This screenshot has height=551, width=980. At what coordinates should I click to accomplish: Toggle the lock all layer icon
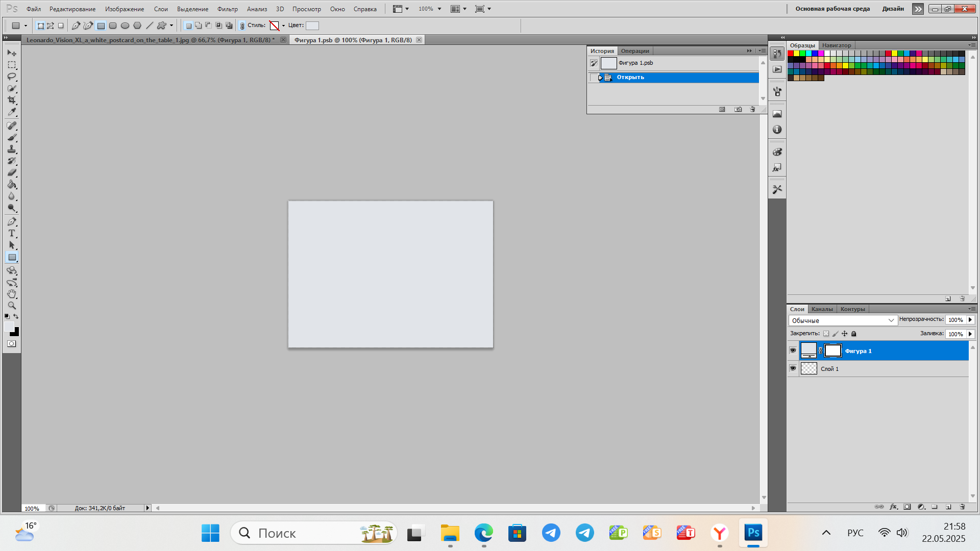(854, 334)
